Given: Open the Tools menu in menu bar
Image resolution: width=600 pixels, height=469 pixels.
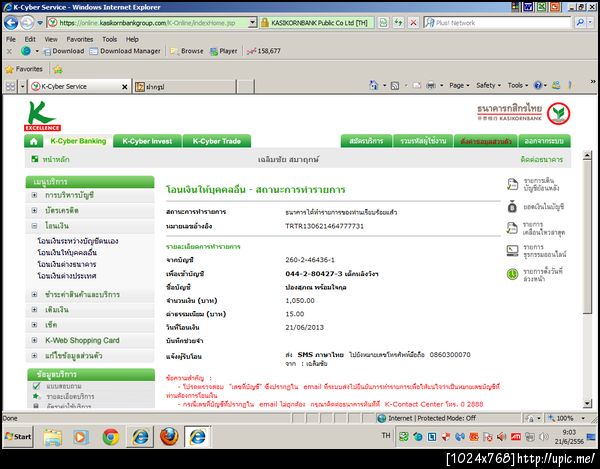Looking at the screenshot, I should [x=109, y=39].
